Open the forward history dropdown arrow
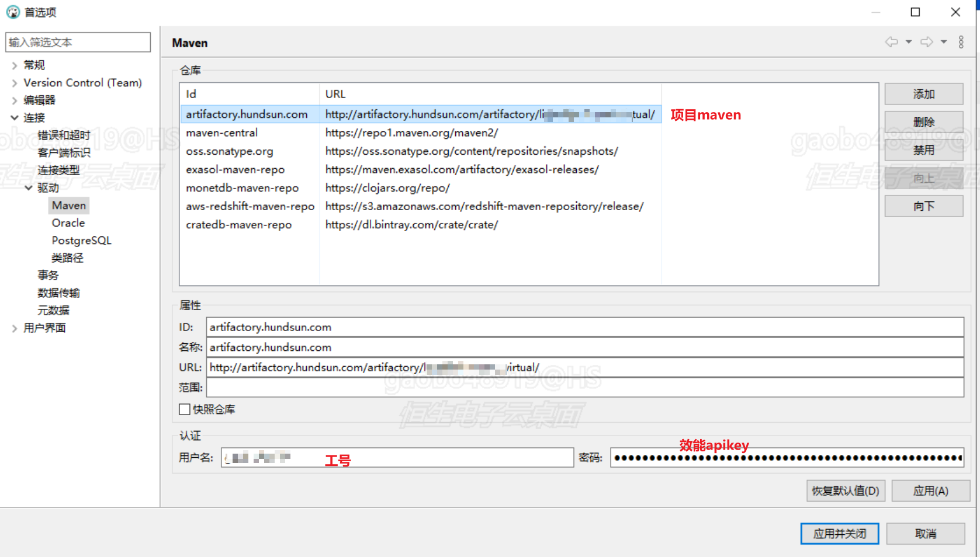The width and height of the screenshot is (980, 557). 944,42
